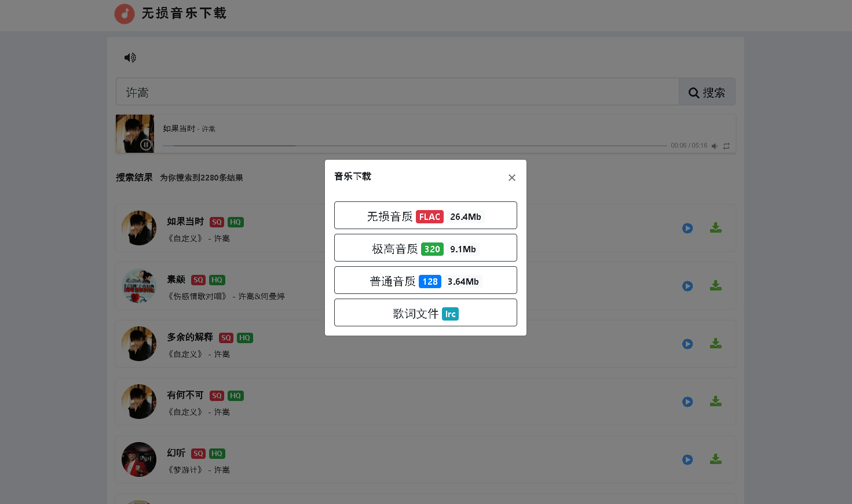Click the 搜索 search button
852x504 pixels.
click(x=707, y=91)
